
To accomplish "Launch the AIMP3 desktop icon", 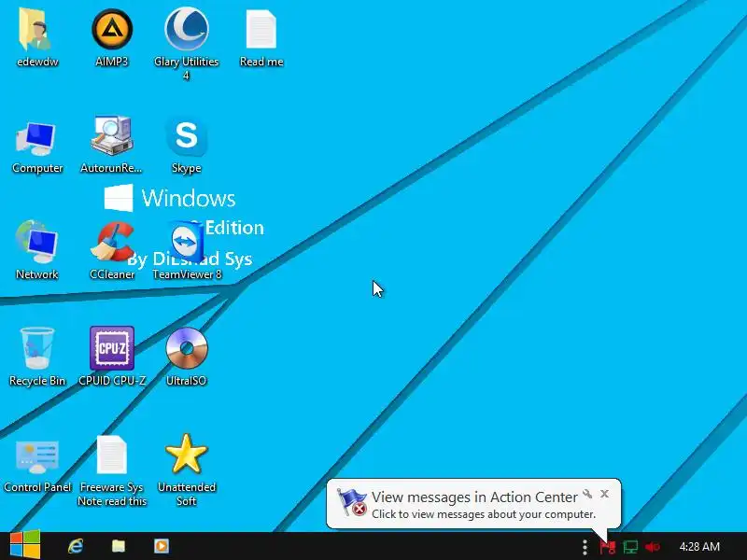I will click(111, 30).
